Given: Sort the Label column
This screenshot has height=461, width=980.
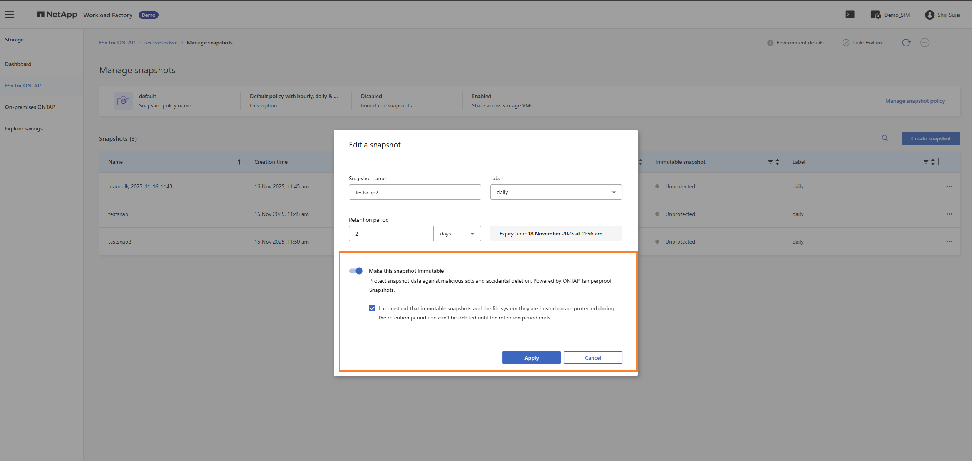Looking at the screenshot, I should coord(933,162).
